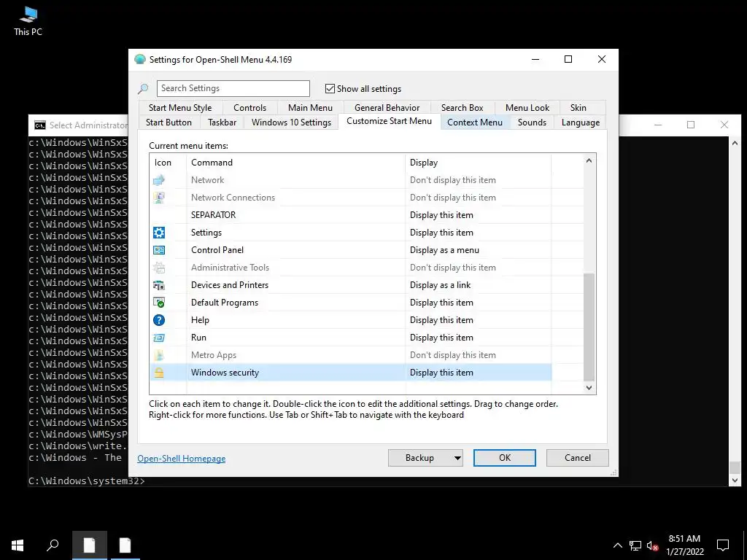Screen dimensions: 747x560
Task: Open the Search Box tab
Action: tap(462, 108)
